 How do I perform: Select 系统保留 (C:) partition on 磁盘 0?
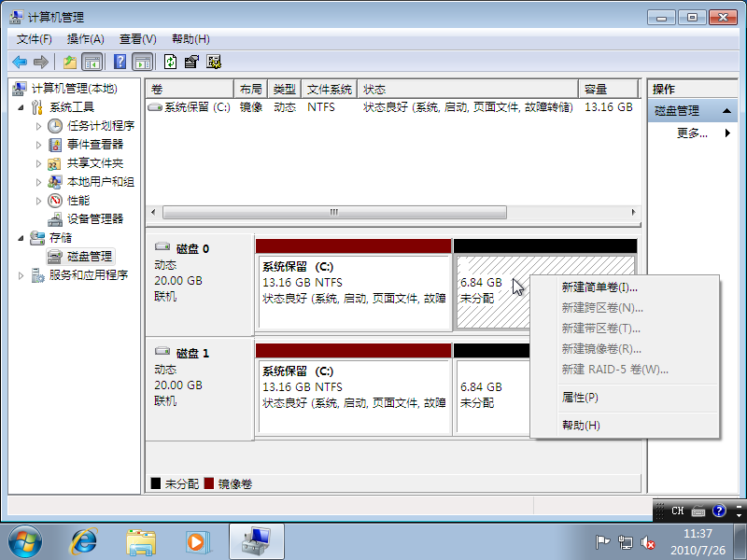(355, 292)
